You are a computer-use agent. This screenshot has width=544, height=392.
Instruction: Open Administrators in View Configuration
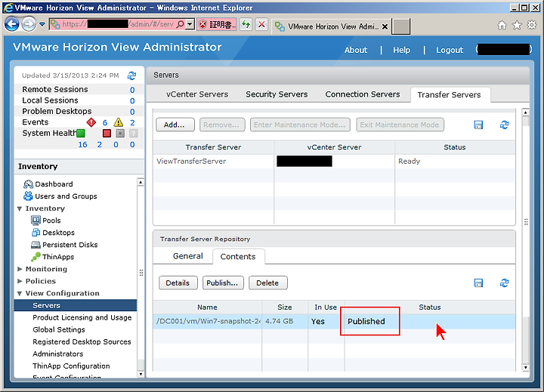click(x=58, y=354)
